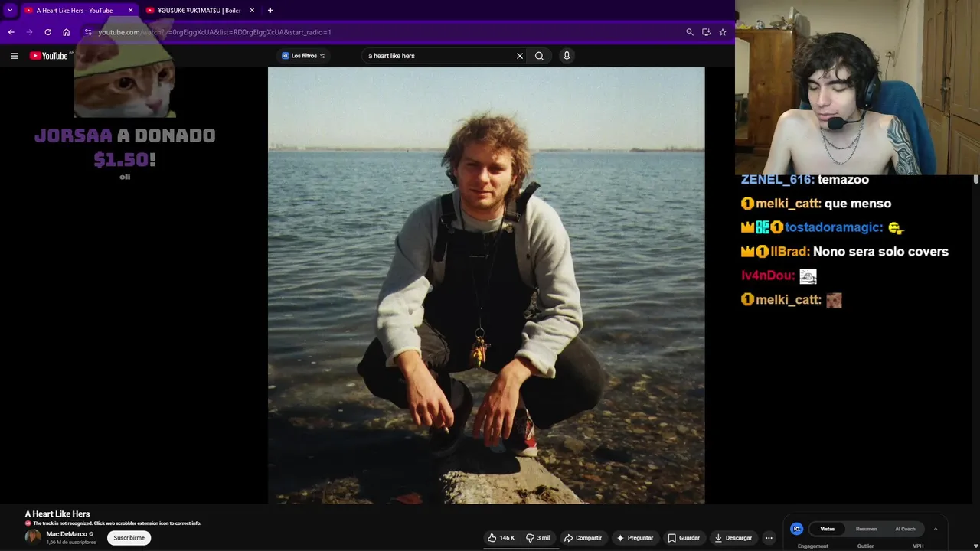This screenshot has height=551, width=980.
Task: Select the Vistas tab in extension panel
Action: pos(828,529)
